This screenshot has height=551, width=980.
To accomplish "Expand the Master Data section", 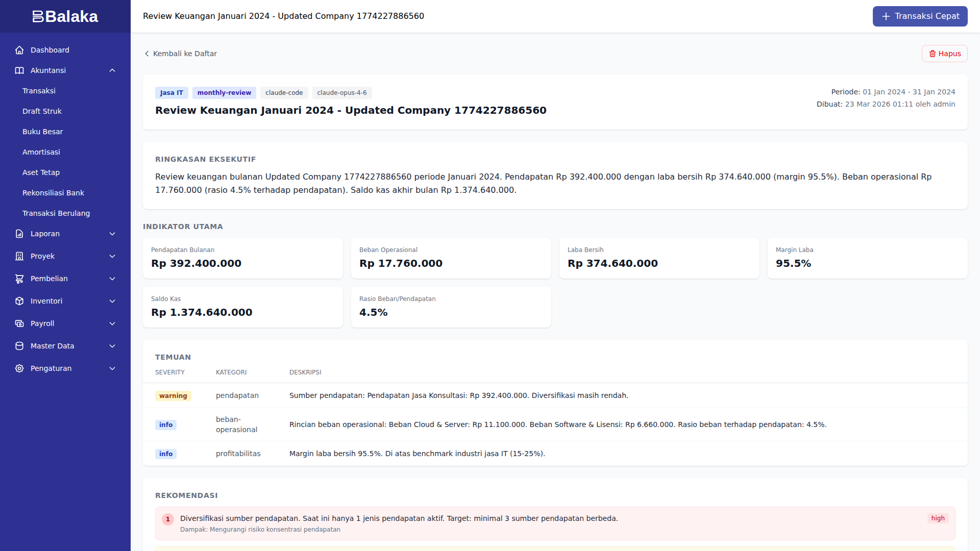I will coord(112,346).
